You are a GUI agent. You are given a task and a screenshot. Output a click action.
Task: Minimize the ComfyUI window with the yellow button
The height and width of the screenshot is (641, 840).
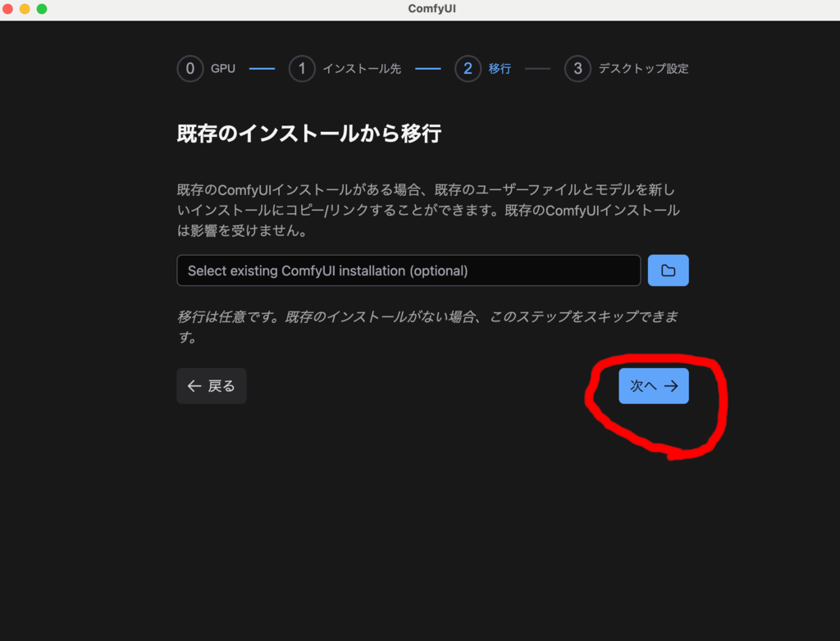pos(25,8)
